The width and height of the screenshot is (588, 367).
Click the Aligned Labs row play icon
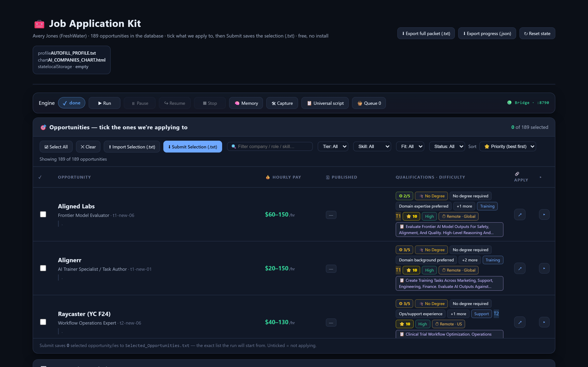(x=544, y=214)
